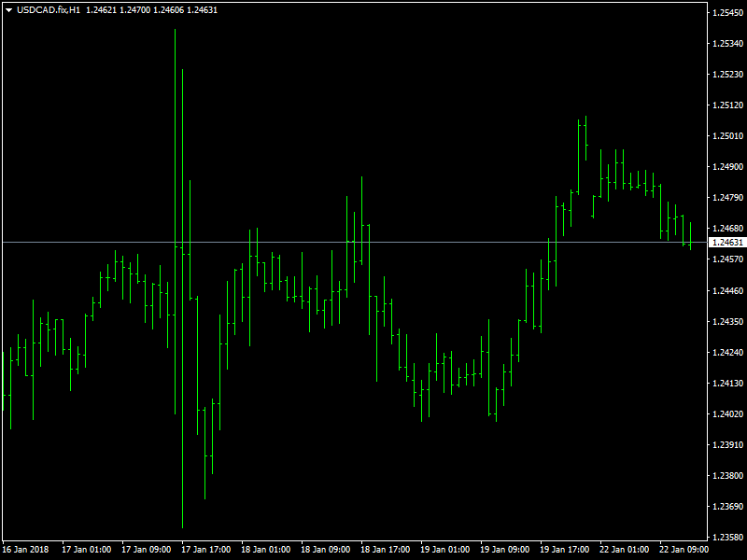
Task: Click the 1.24570 price scale label
Action: [727, 259]
